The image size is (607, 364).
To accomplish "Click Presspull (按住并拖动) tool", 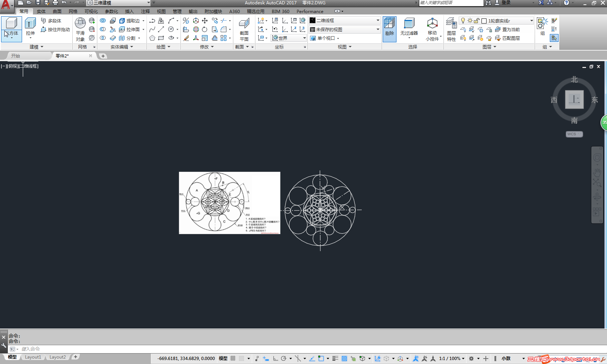I will tap(55, 29).
